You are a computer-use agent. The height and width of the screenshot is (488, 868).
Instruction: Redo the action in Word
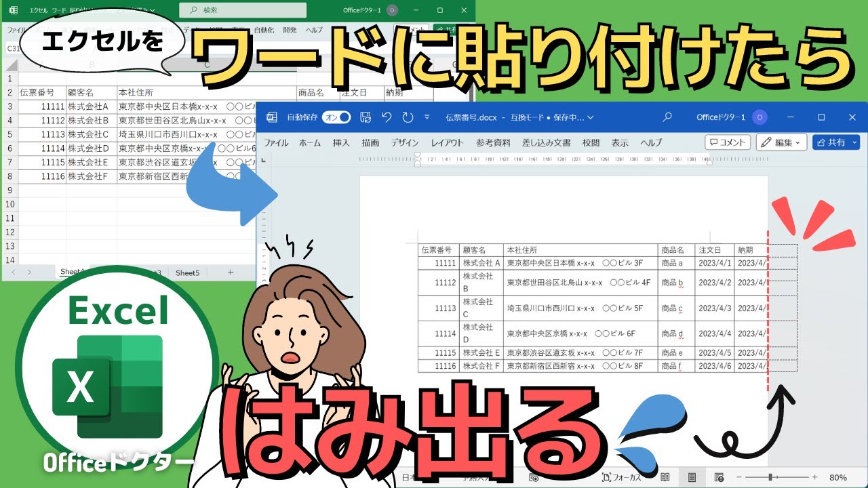click(408, 117)
